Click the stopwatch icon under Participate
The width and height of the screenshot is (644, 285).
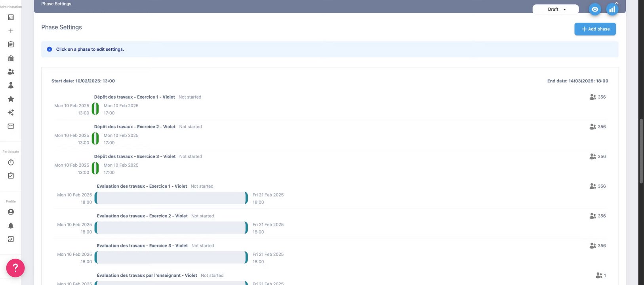click(11, 162)
